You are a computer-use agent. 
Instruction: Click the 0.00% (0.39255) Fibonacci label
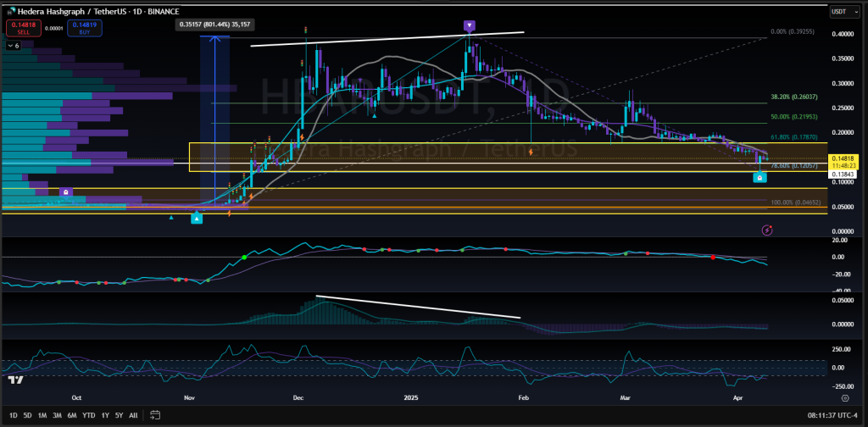[x=793, y=32]
